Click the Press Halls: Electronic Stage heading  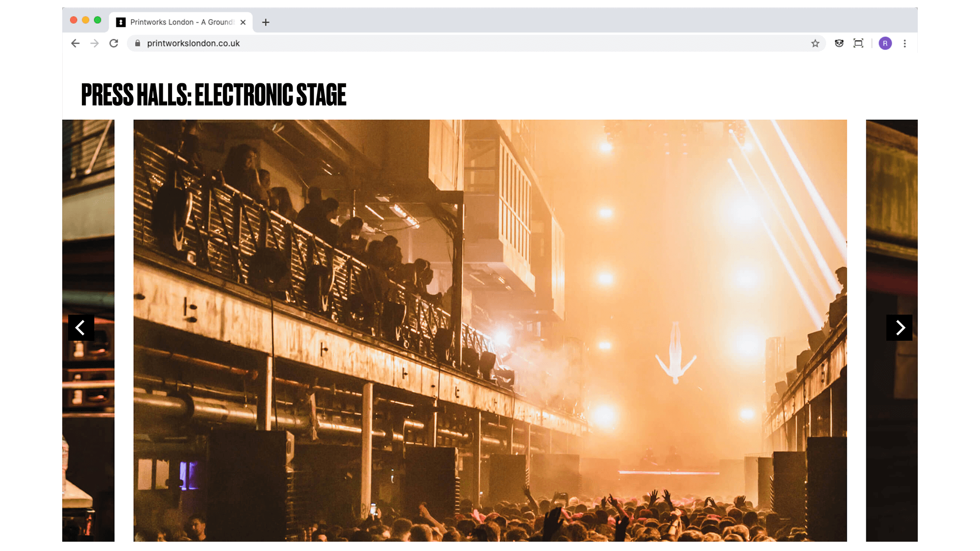click(214, 95)
